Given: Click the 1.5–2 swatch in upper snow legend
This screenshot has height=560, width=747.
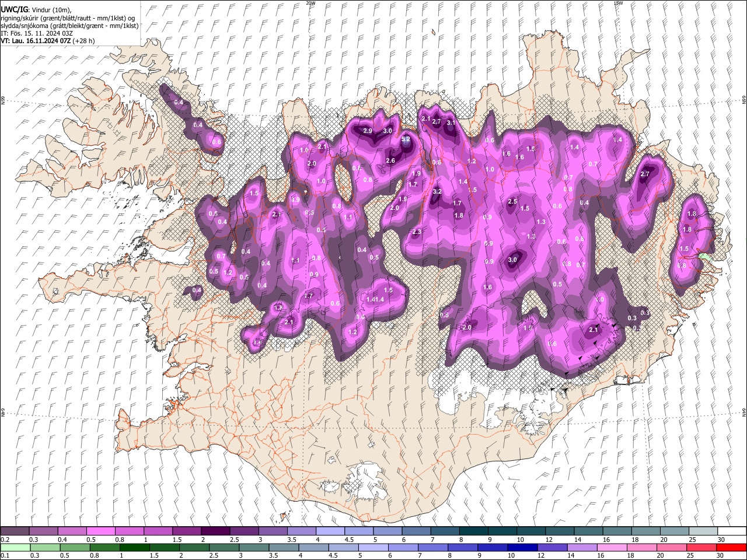Looking at the screenshot, I should click(186, 531).
